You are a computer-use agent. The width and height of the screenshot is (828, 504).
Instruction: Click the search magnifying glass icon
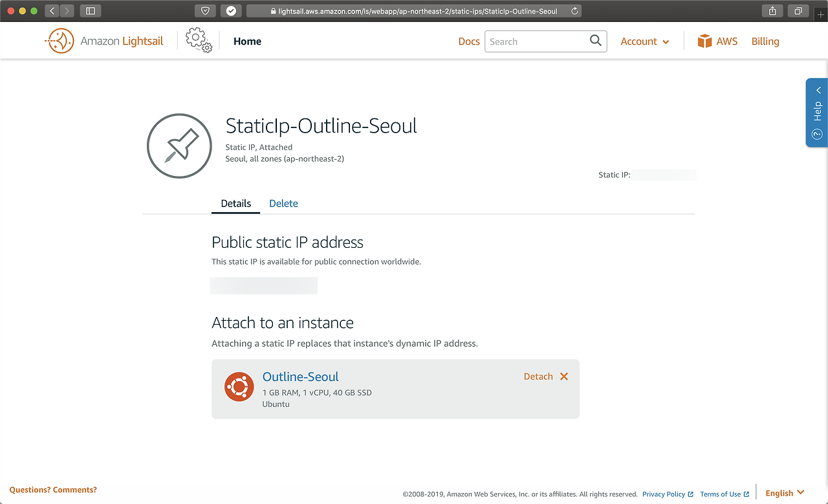pos(596,41)
